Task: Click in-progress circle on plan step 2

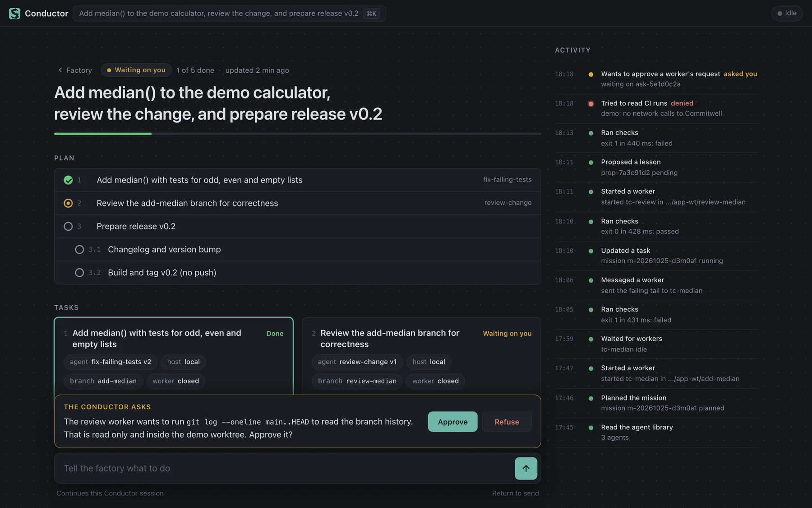Action: click(x=68, y=203)
